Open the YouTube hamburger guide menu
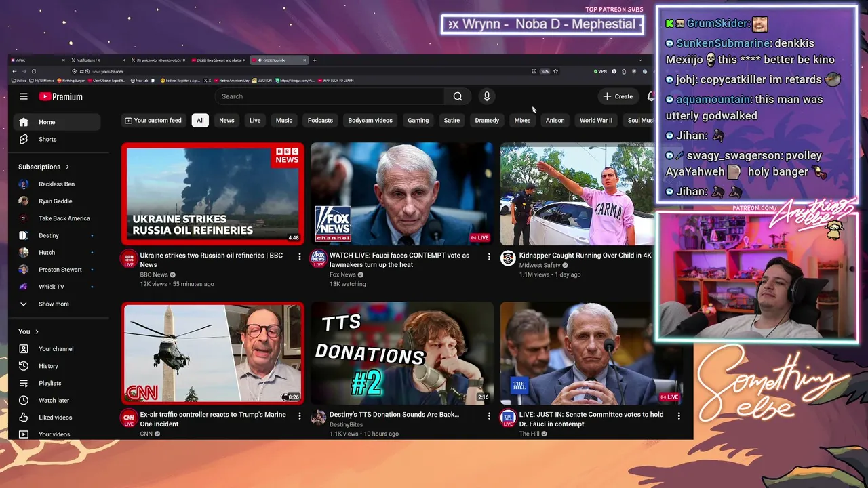Viewport: 868px width, 488px height. pyautogui.click(x=24, y=96)
